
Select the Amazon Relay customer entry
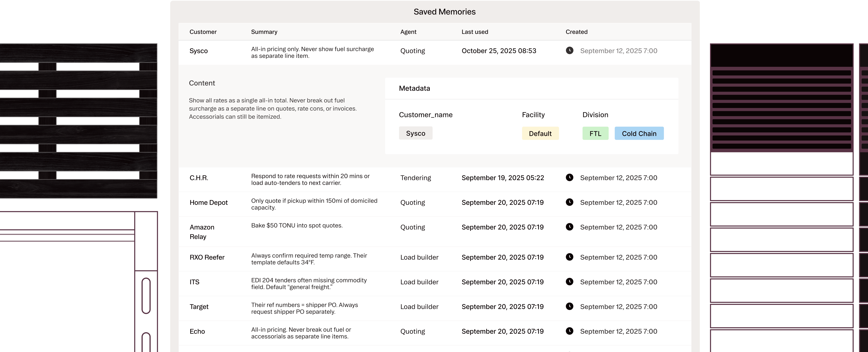202,232
